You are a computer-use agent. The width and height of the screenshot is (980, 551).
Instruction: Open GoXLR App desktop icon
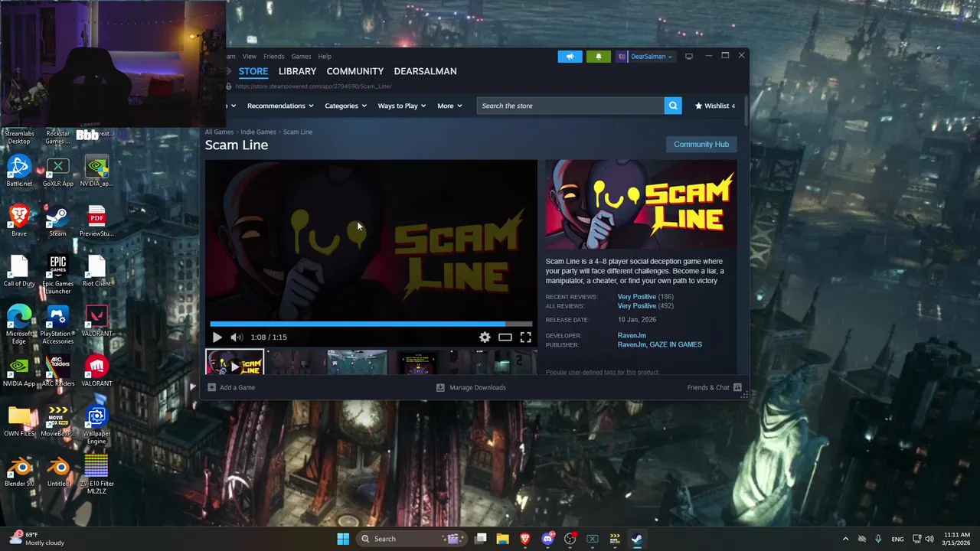(x=58, y=171)
